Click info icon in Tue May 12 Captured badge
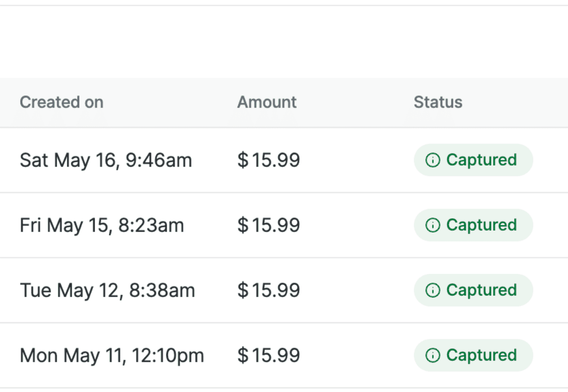The width and height of the screenshot is (568, 392). tap(433, 290)
